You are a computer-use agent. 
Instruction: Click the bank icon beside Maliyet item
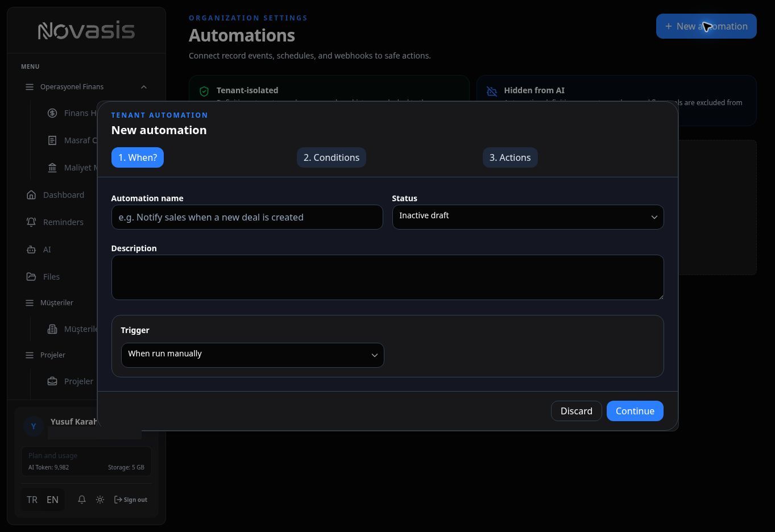coord(52,168)
